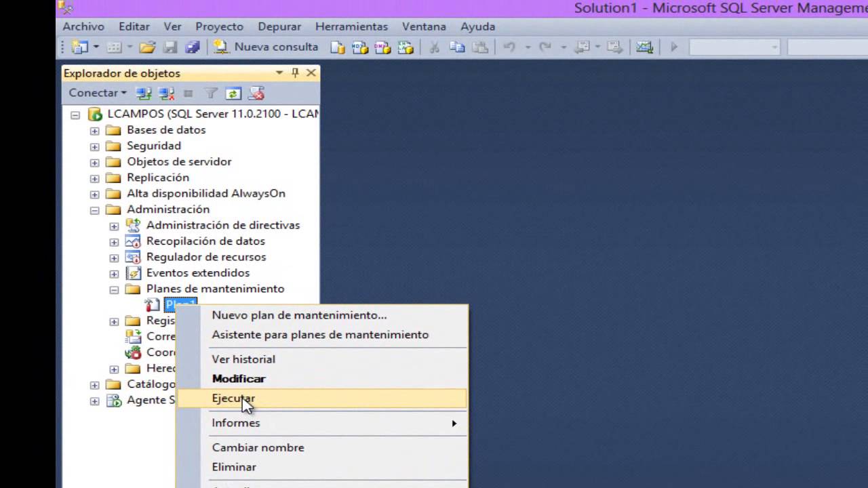The width and height of the screenshot is (868, 488).
Task: Close the Explorador de objetos panel
Action: click(311, 73)
